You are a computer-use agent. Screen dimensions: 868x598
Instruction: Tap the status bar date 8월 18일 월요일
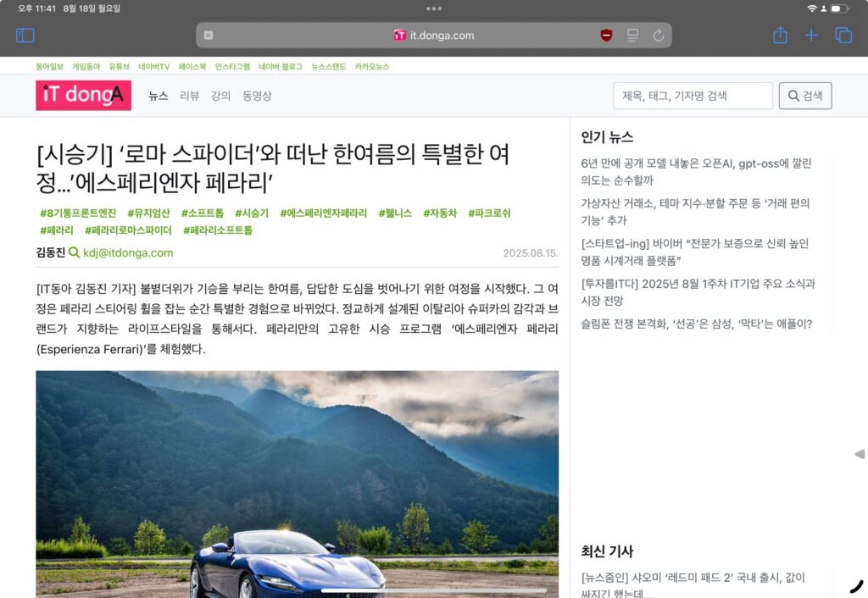[92, 8]
